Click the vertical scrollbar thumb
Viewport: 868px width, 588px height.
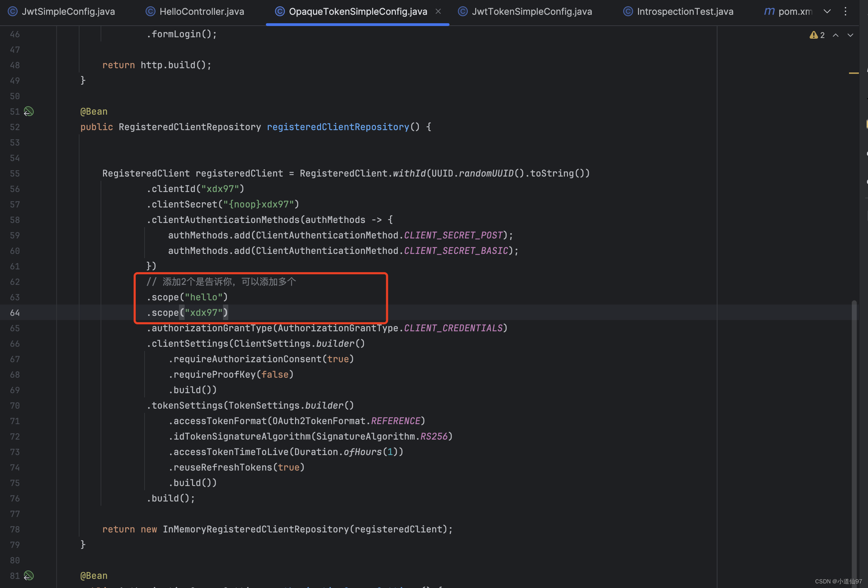pyautogui.click(x=854, y=430)
